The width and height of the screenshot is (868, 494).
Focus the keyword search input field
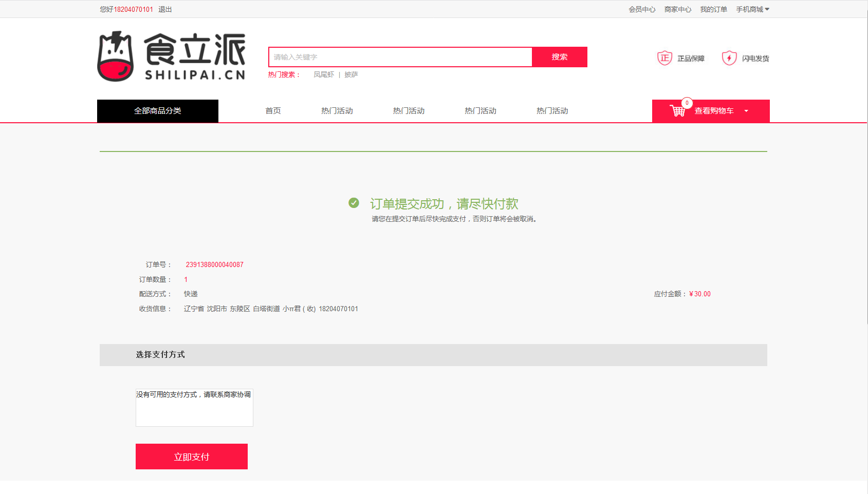[400, 57]
